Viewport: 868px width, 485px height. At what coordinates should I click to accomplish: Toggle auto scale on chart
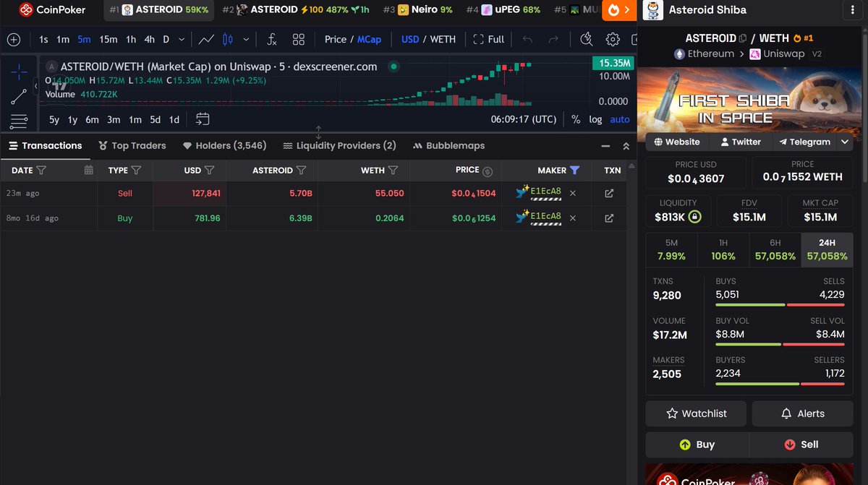(620, 119)
